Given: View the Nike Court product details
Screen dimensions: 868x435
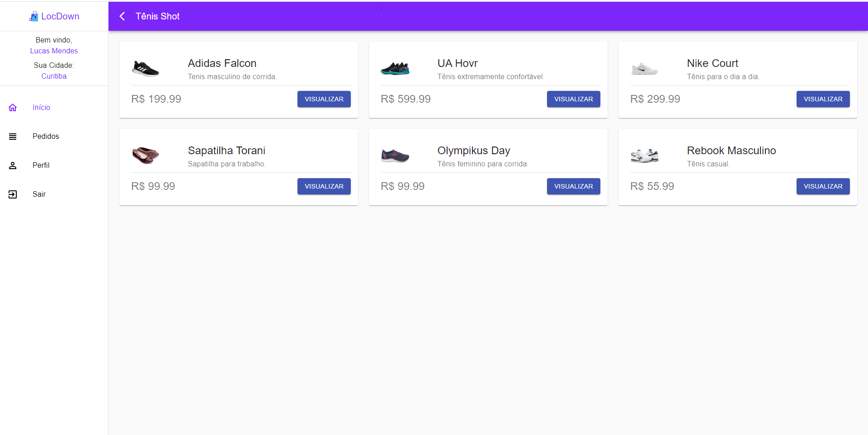Looking at the screenshot, I should tap(823, 99).
